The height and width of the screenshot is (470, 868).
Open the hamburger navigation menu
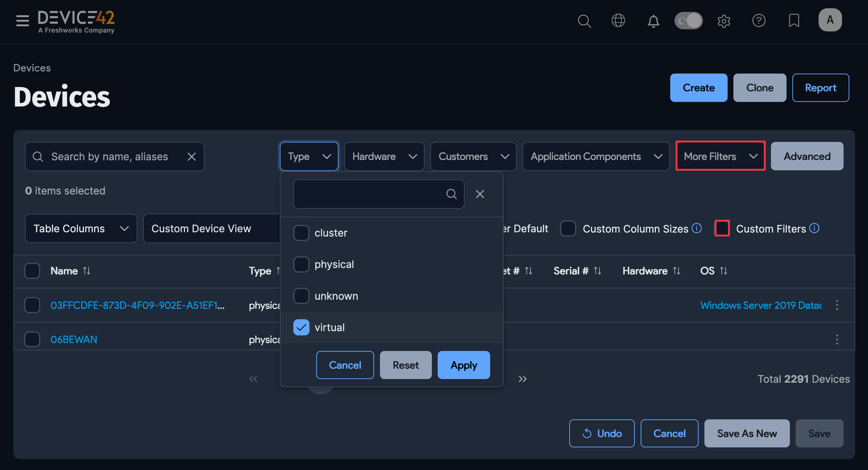pyautogui.click(x=22, y=20)
